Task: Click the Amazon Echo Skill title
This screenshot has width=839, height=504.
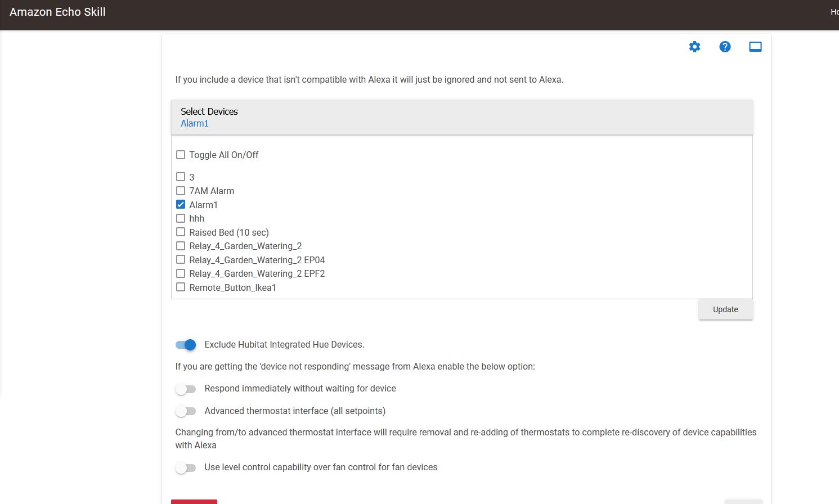Action: (57, 12)
